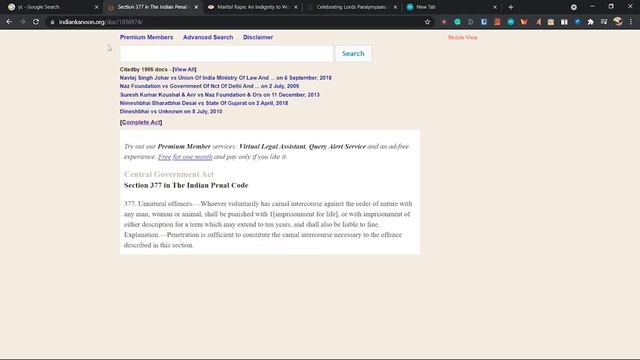
Task: Minimize the Chrome window
Action: tap(592, 7)
